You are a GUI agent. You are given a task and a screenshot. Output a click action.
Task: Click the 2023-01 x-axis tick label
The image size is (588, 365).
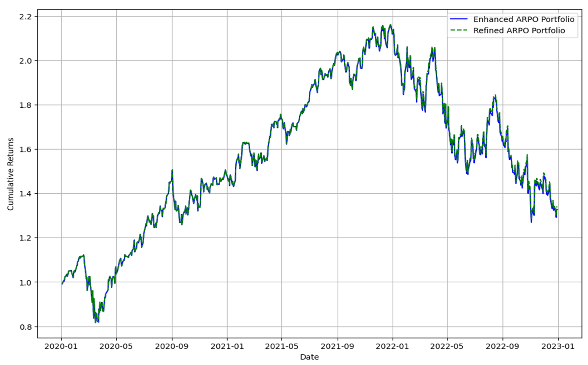click(558, 347)
